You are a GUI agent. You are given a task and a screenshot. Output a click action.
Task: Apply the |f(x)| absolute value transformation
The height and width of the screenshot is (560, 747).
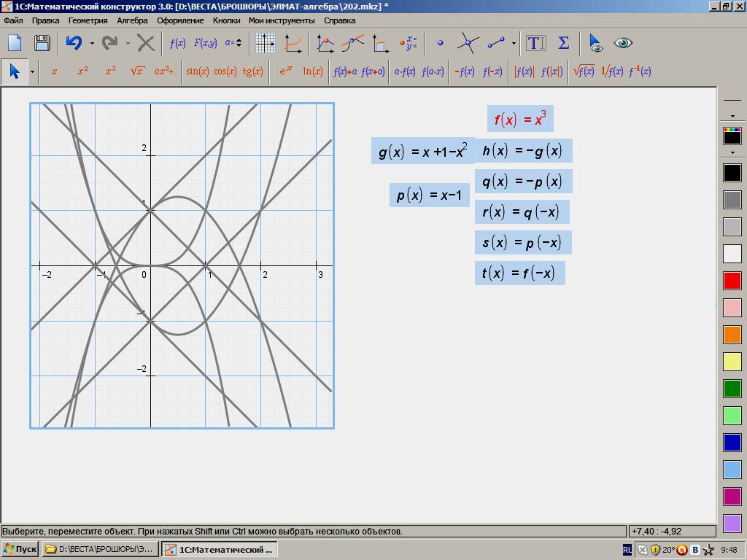(524, 71)
